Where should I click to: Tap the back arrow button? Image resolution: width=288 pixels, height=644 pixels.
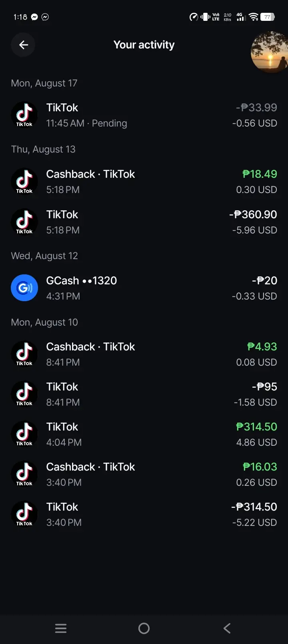click(23, 45)
